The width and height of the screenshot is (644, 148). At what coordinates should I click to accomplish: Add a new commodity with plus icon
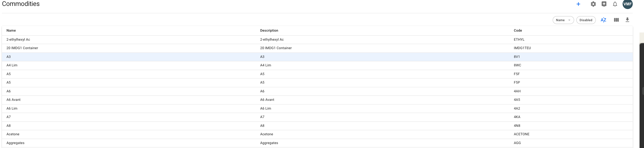coord(578,4)
